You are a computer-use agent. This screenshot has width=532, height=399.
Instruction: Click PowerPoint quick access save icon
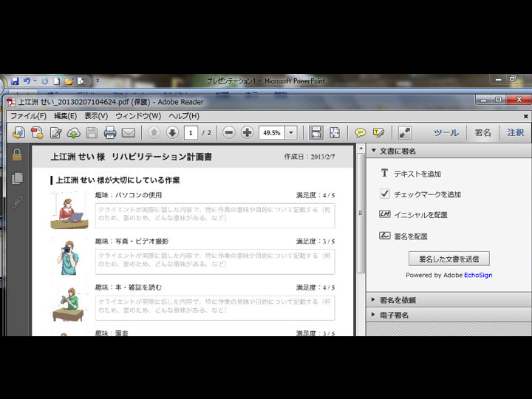[x=15, y=81]
